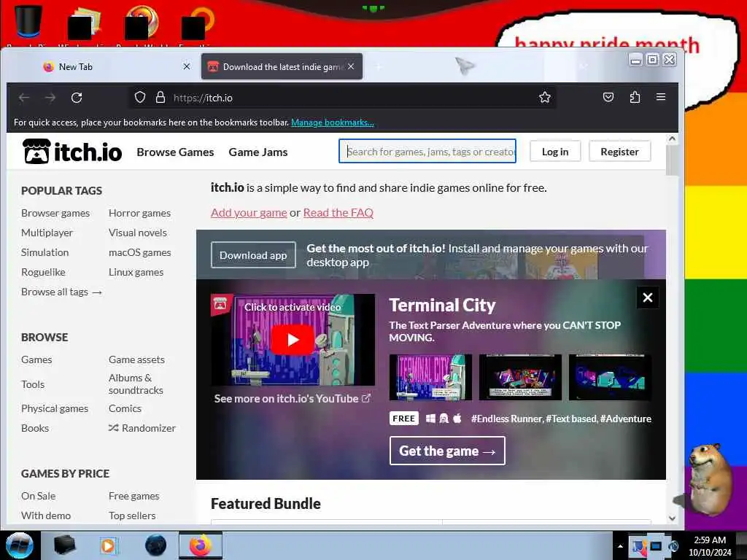The width and height of the screenshot is (747, 560).
Task: Open the Free games link
Action: pos(134,496)
